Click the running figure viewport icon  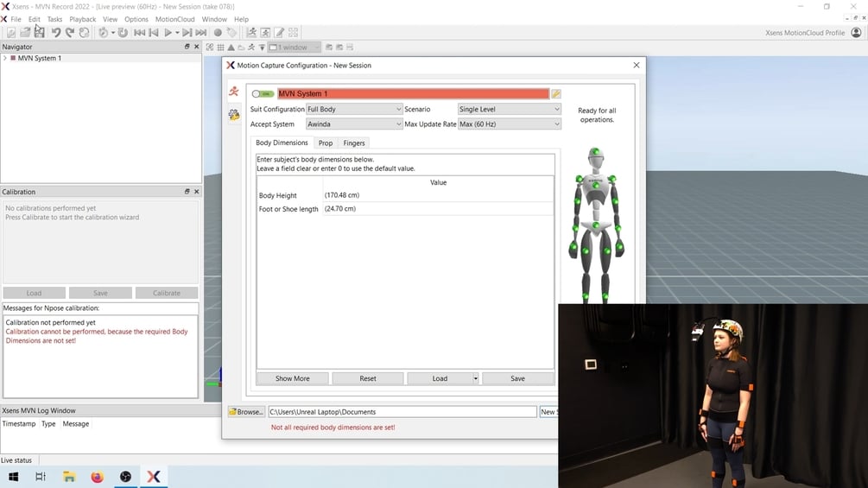tap(251, 48)
